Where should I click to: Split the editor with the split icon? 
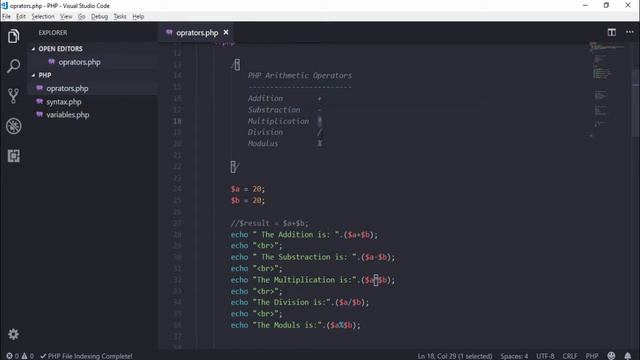(611, 32)
